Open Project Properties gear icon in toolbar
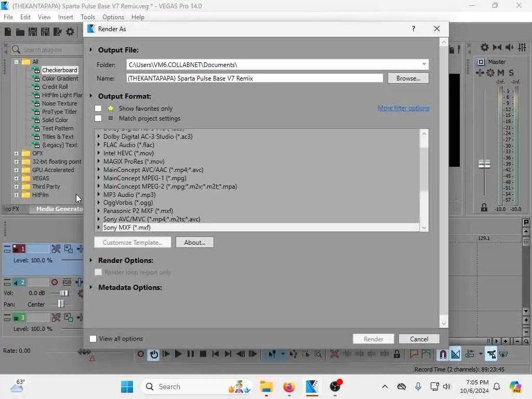Screen dimensions: 532x399 coord(70,32)
